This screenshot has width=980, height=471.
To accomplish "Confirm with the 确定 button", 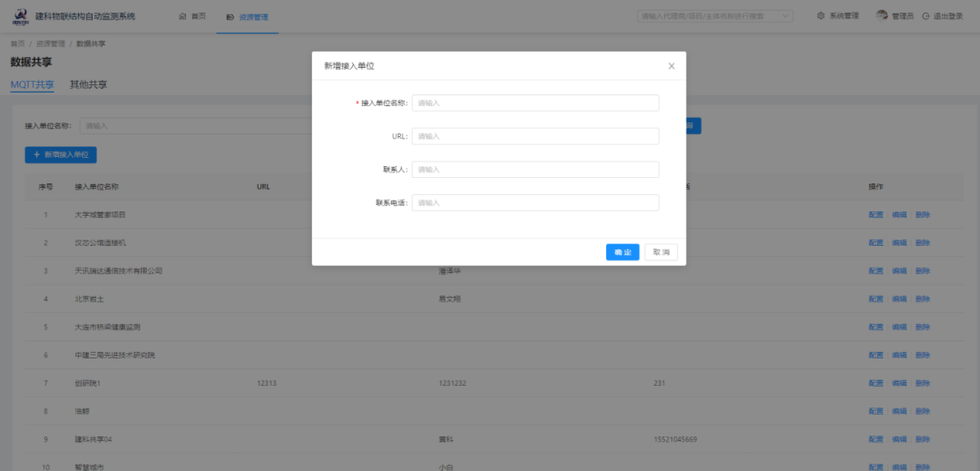I will tap(622, 252).
